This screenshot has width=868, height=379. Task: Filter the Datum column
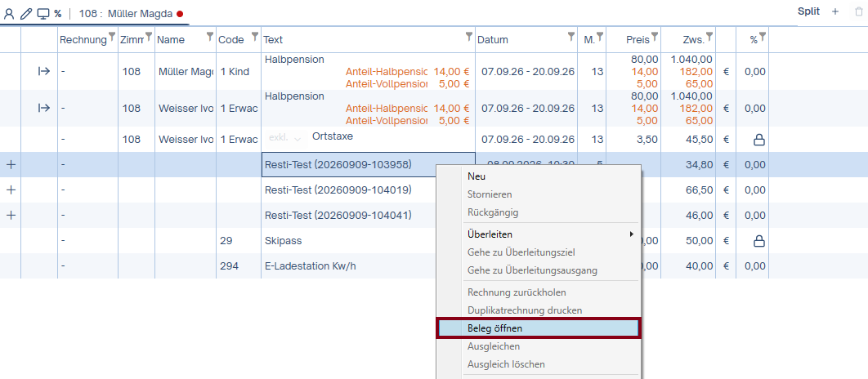coord(571,37)
